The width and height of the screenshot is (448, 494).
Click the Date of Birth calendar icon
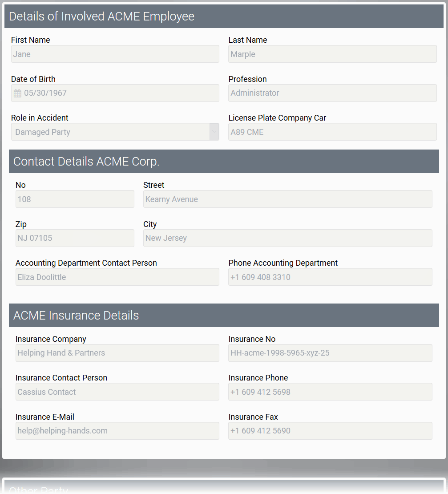[x=17, y=93]
